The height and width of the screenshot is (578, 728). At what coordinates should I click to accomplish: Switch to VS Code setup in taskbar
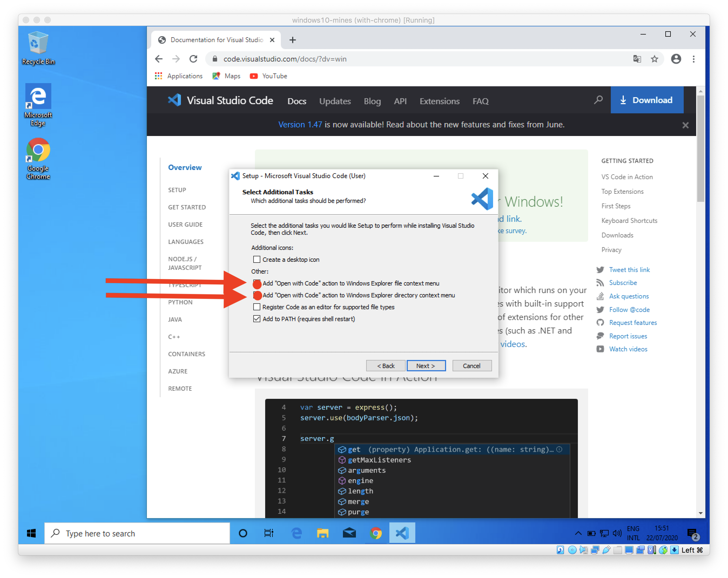click(402, 533)
